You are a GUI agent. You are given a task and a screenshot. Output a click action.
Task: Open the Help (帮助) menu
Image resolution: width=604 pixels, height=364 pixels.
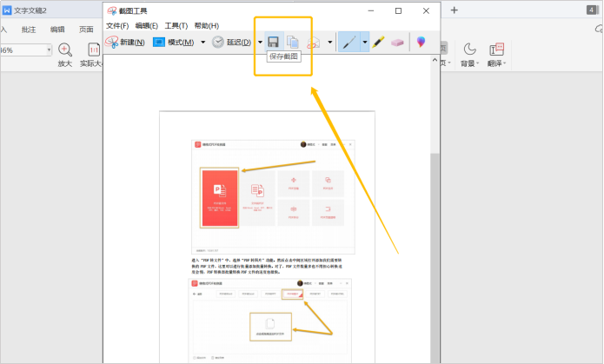pos(207,26)
